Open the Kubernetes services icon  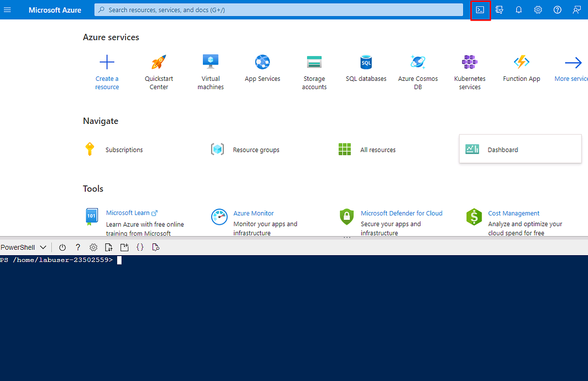pyautogui.click(x=469, y=62)
